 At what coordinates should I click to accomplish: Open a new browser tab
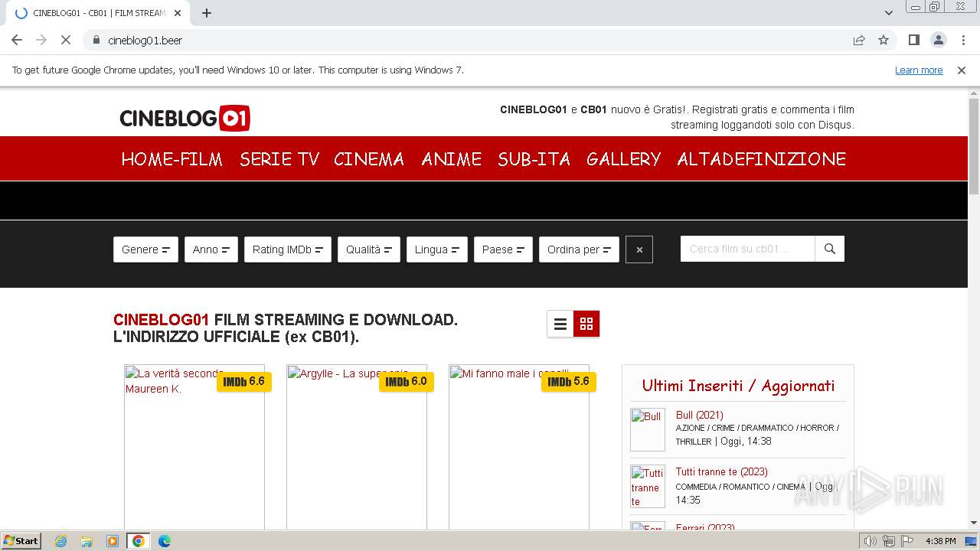point(207,13)
